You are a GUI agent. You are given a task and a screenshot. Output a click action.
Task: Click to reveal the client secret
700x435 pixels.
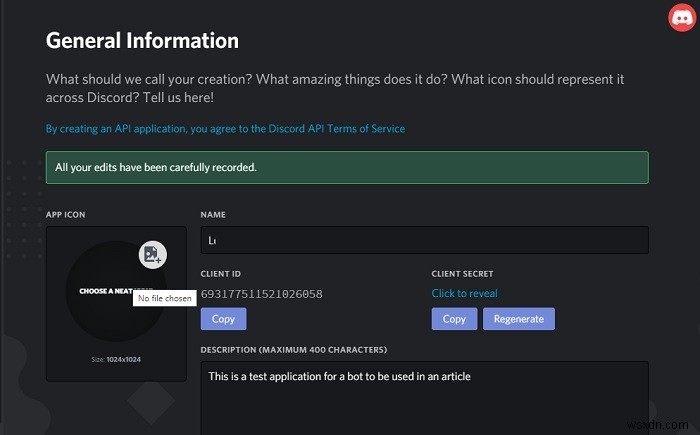click(x=464, y=293)
